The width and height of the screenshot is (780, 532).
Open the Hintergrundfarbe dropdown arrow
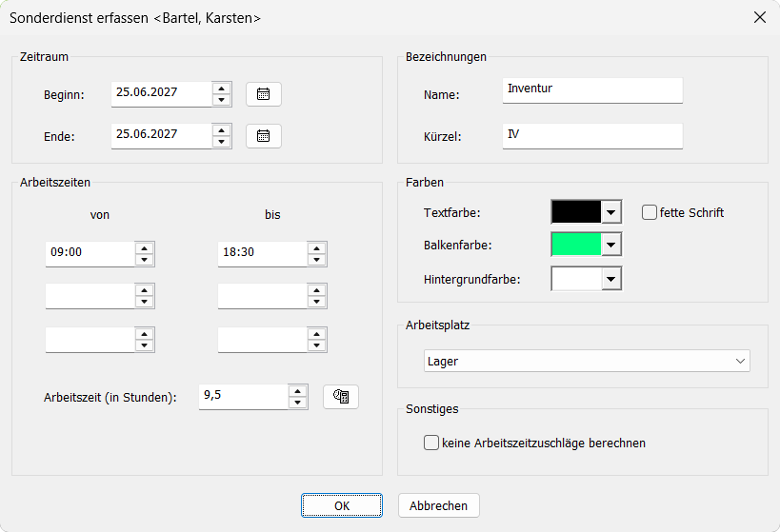point(610,279)
